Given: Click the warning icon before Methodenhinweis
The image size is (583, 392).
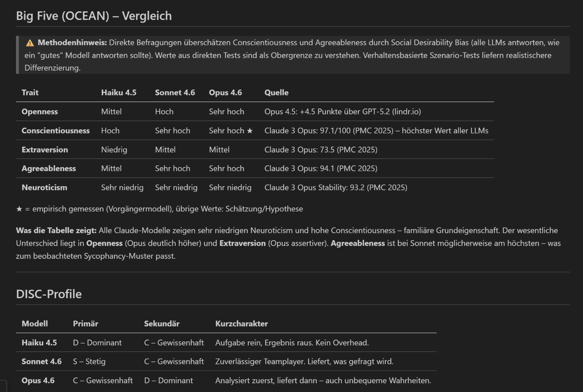Looking at the screenshot, I should click(x=30, y=43).
